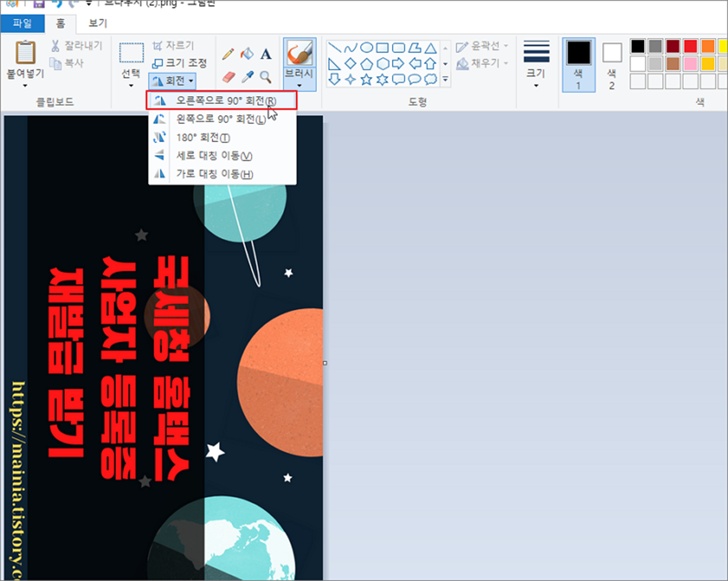Choose 오른쪽으로 90° 회전 from rotate menu
This screenshot has width=728, height=581.
click(222, 101)
